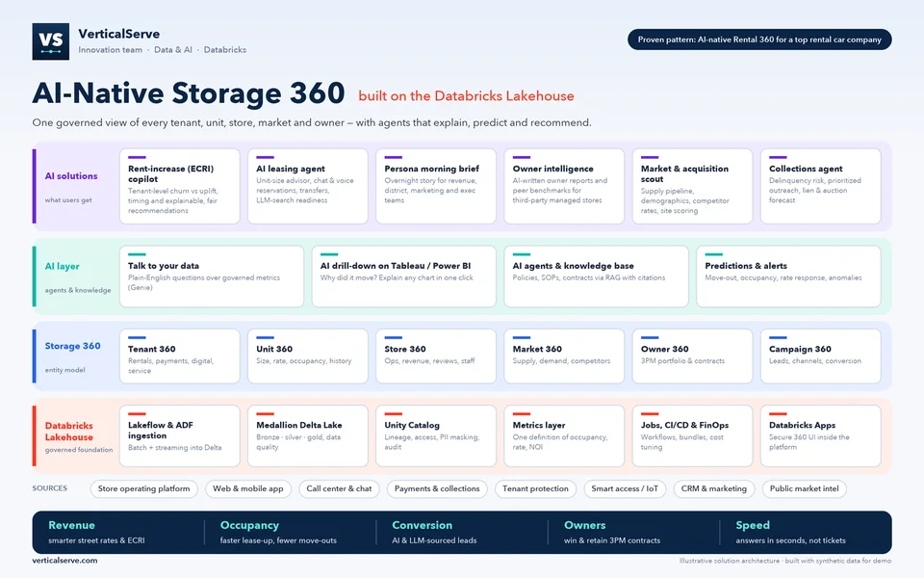Click the VerticalServe VS logo icon

[51, 41]
